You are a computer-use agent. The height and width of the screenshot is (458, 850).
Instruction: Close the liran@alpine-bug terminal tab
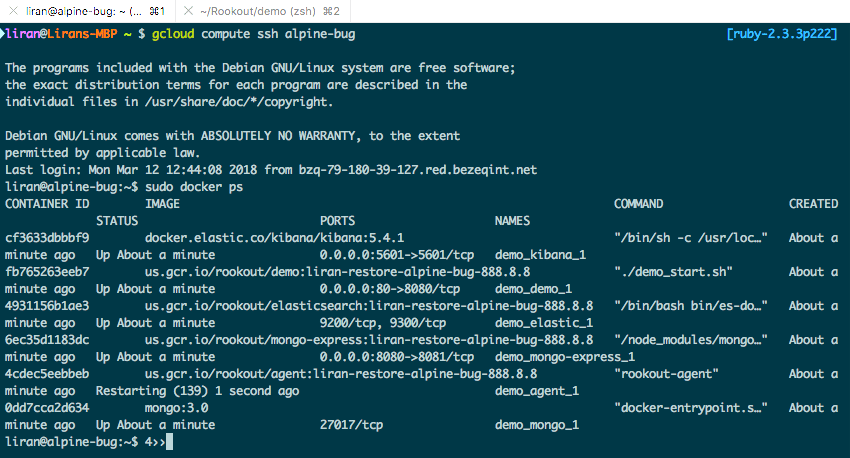click(x=14, y=11)
